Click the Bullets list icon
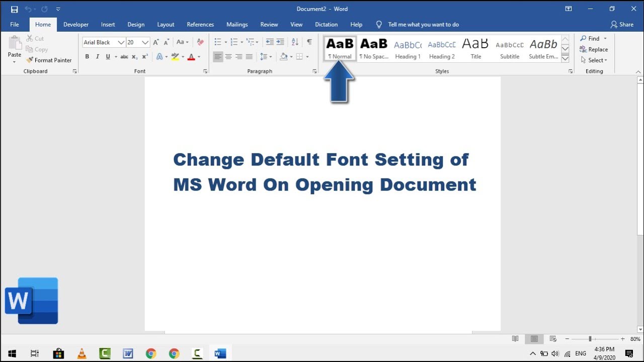644x362 pixels. 218,42
